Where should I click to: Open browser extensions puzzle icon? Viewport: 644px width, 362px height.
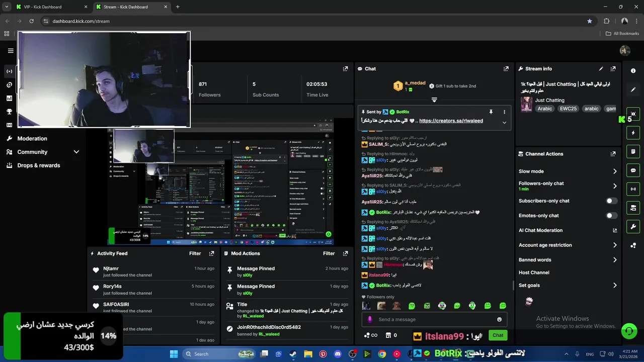[x=606, y=21]
